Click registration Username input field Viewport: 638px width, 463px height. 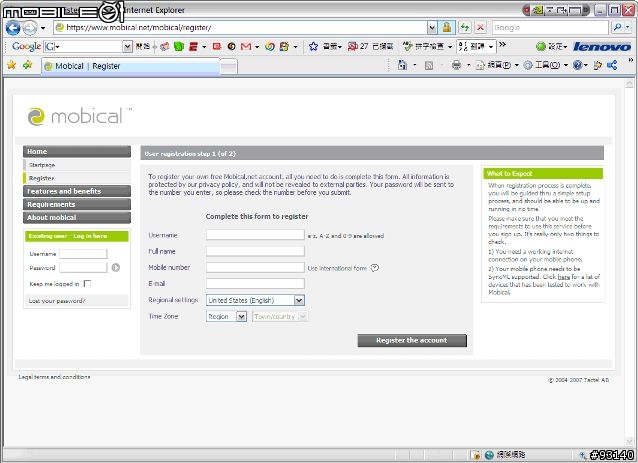pos(255,235)
